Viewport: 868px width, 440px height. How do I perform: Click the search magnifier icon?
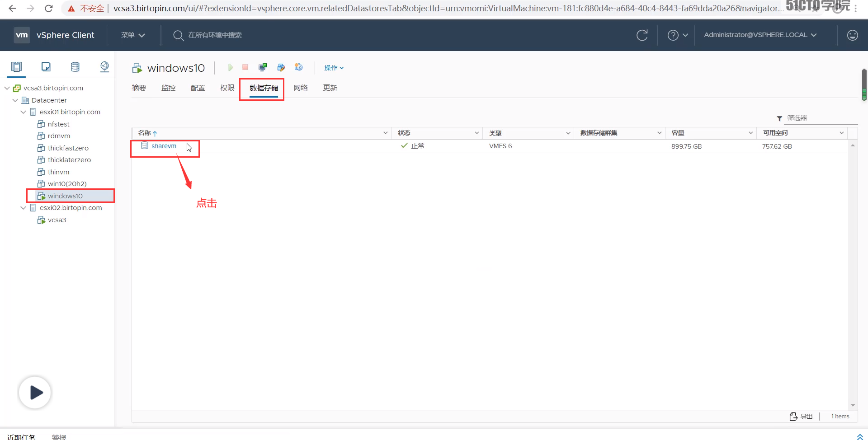[178, 35]
